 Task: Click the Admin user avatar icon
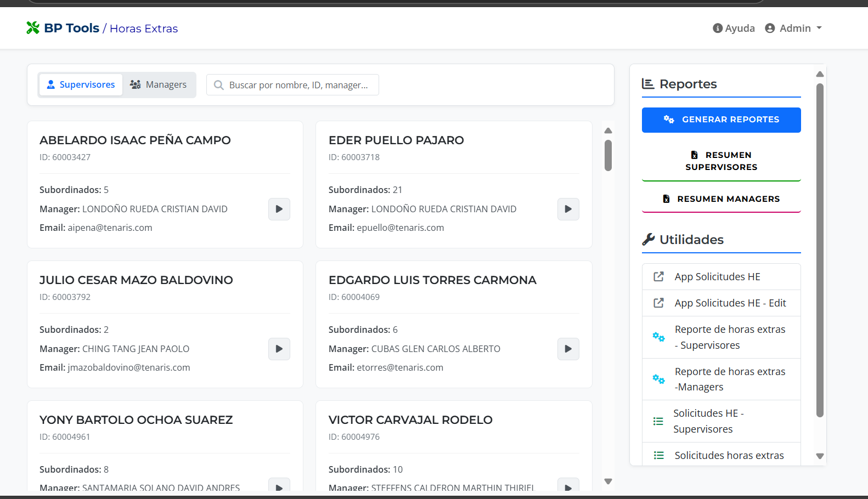[x=770, y=28]
